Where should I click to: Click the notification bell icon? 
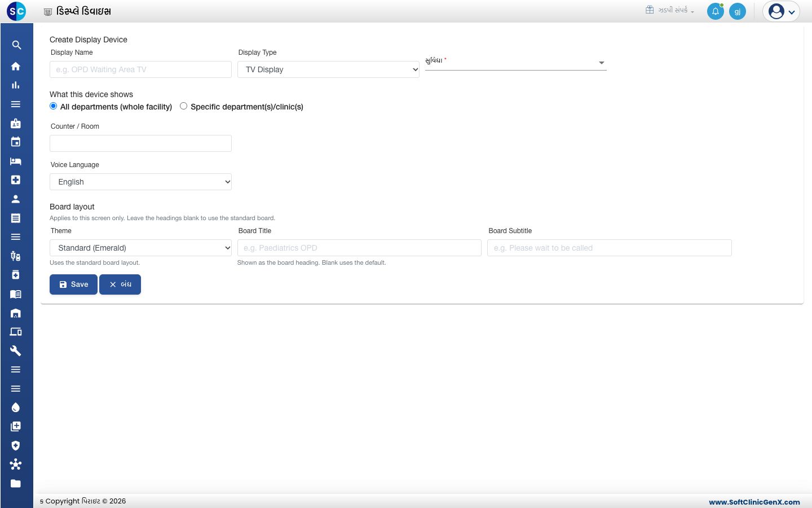[x=716, y=11]
